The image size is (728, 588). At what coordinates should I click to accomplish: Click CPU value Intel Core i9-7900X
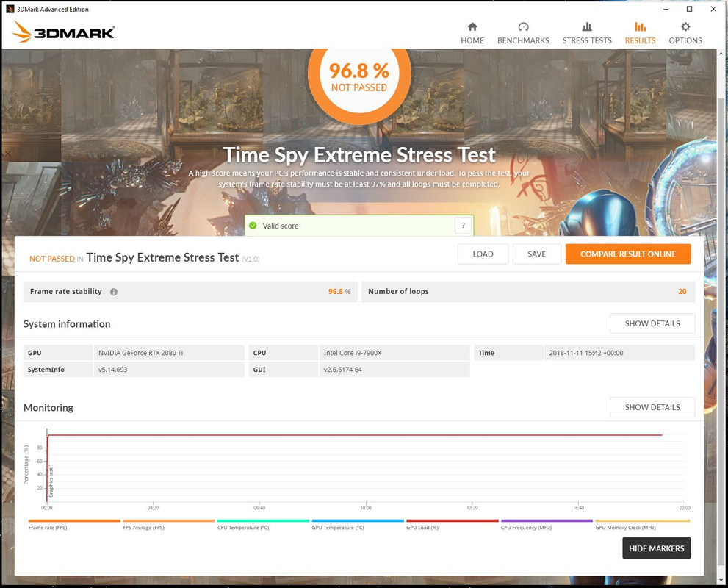tap(353, 353)
